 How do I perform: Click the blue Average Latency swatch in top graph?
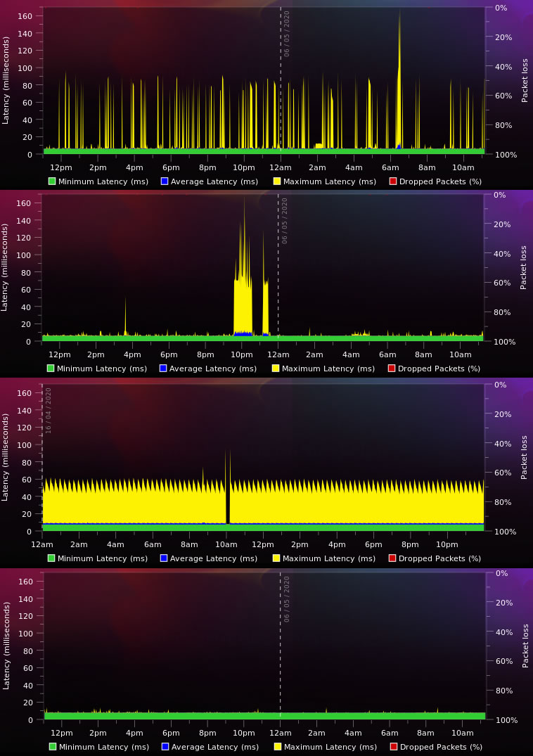(165, 181)
